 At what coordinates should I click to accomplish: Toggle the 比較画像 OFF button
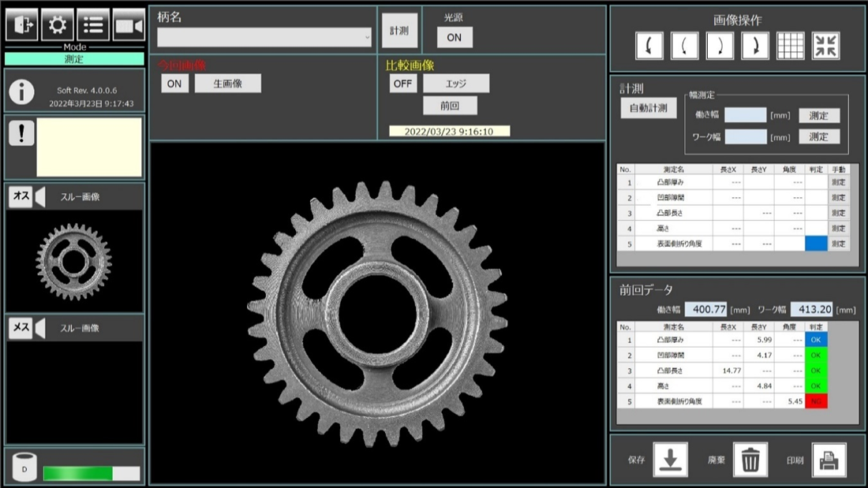403,84
